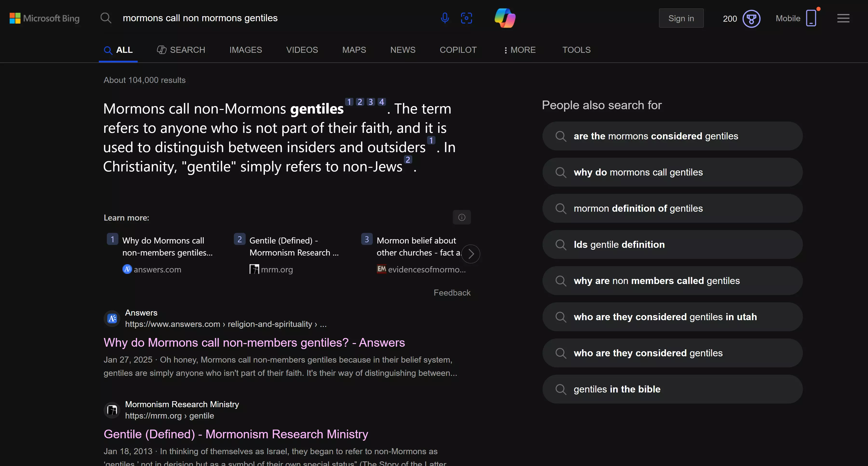
Task: Click citation badge 2 after non-Jews
Action: [x=408, y=159]
